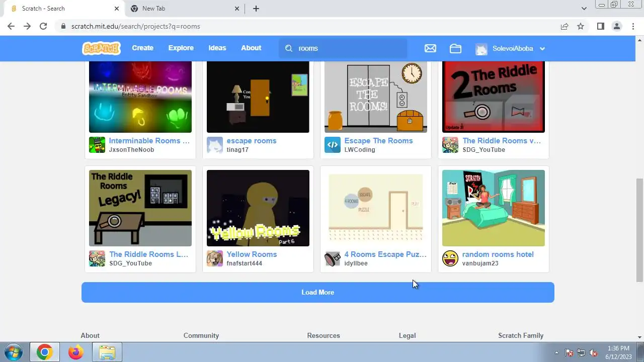Viewport: 644px width, 362px height.
Task: Visit the SDG_YouTube profile under Riddle Rooms Legacy
Action: 130,263
